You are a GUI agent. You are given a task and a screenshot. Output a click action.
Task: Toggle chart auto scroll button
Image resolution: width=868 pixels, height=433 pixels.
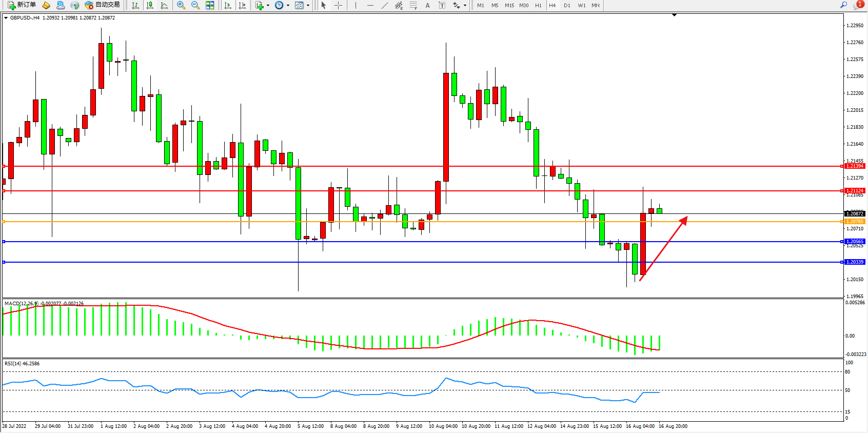tap(228, 5)
